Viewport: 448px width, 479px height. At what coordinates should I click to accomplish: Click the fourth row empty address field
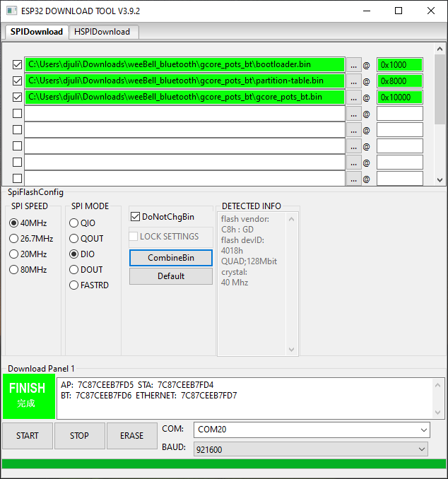(400, 114)
